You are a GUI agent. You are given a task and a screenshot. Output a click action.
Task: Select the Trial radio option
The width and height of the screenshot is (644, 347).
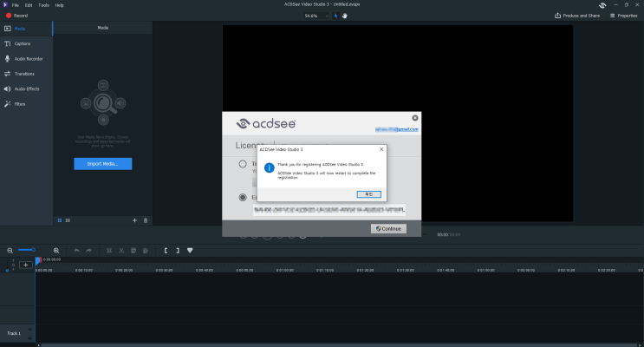[243, 164]
